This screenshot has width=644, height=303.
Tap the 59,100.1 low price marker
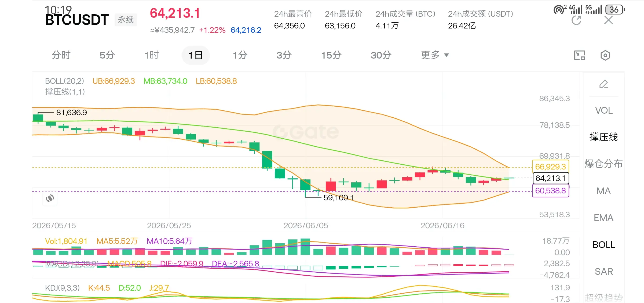point(338,198)
